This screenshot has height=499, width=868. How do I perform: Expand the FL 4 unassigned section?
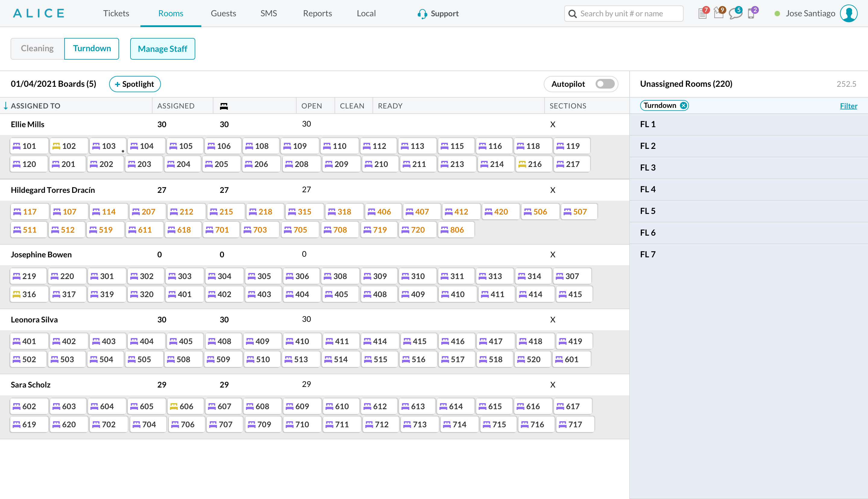(648, 190)
